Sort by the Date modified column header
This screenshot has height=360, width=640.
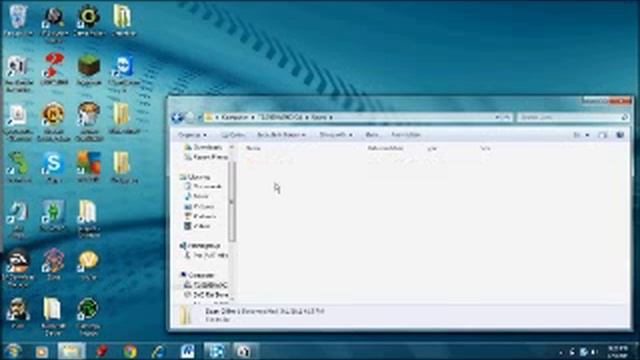pyautogui.click(x=385, y=148)
